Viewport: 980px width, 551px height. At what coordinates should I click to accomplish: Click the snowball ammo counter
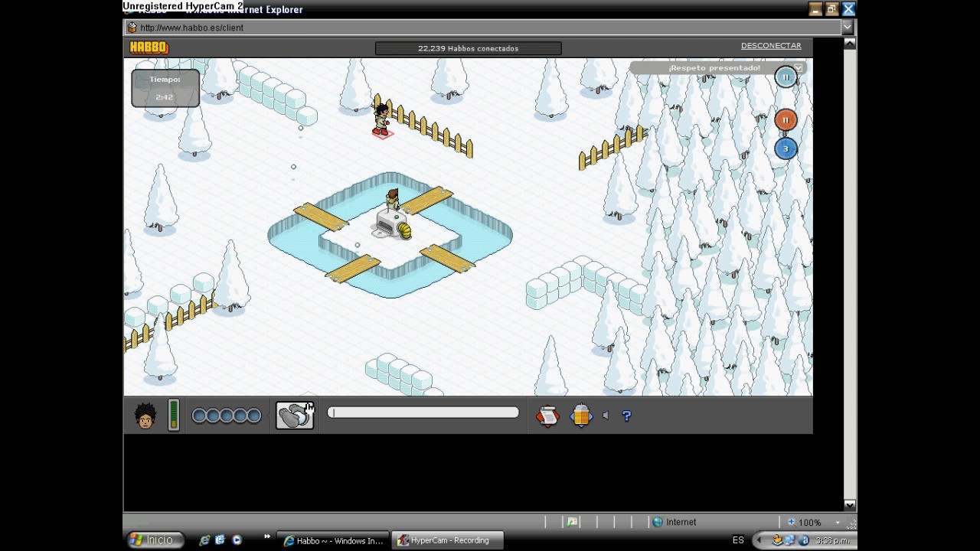(227, 416)
